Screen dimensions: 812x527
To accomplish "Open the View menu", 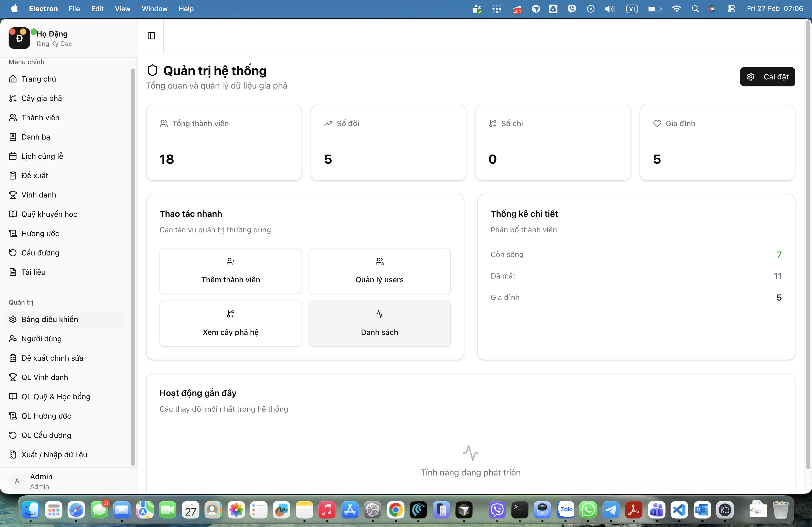I will point(122,9).
